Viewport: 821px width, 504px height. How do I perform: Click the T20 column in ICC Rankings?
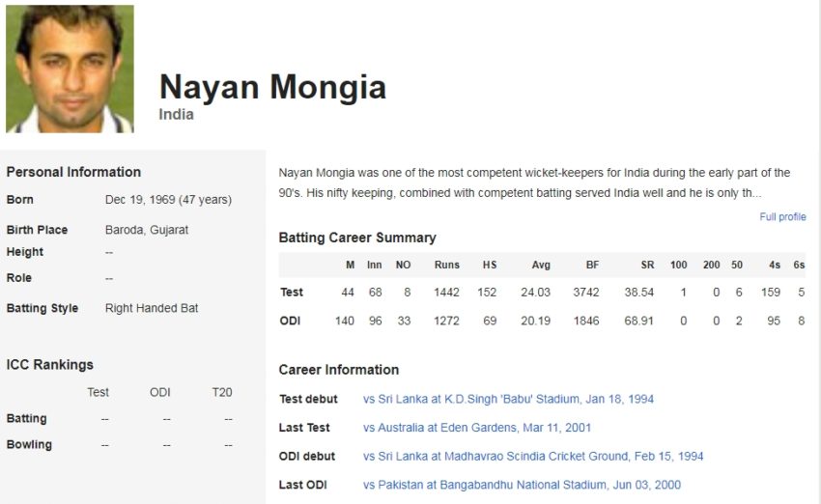(x=222, y=392)
